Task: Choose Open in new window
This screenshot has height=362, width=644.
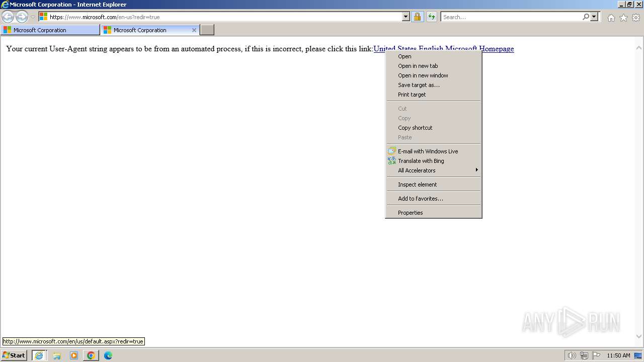Action: coord(433,75)
